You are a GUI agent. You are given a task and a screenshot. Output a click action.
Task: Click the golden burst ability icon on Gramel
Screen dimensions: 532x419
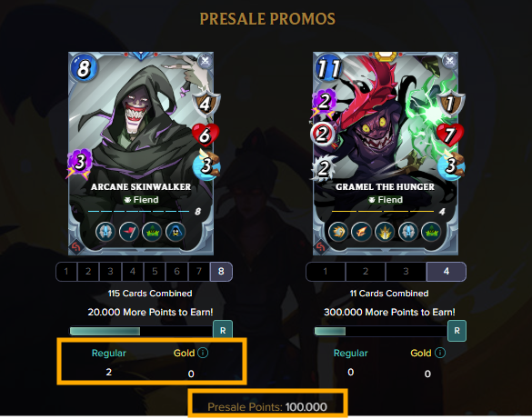coord(385,232)
